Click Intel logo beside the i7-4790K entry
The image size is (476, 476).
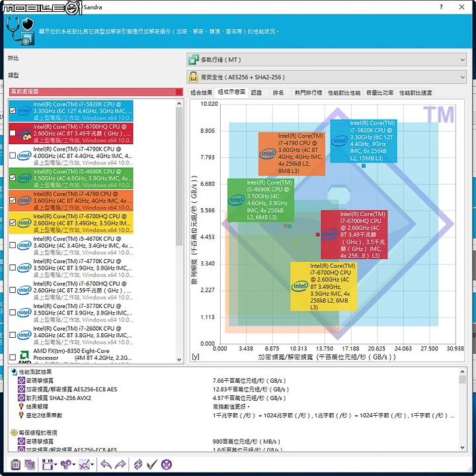coord(24,156)
